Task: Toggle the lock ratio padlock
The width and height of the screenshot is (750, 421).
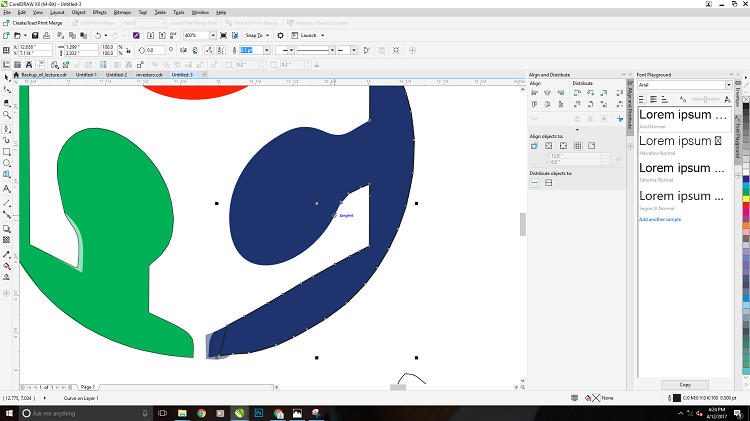Action: [x=128, y=50]
